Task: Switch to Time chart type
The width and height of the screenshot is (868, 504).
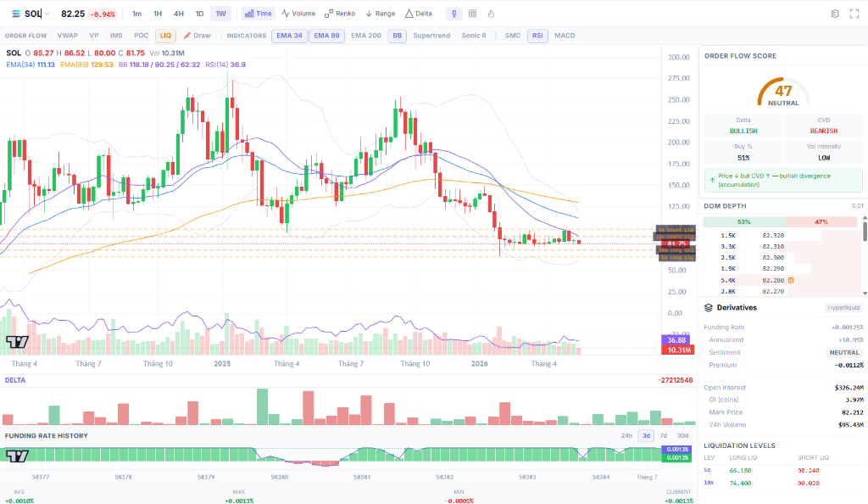Action: 258,14
